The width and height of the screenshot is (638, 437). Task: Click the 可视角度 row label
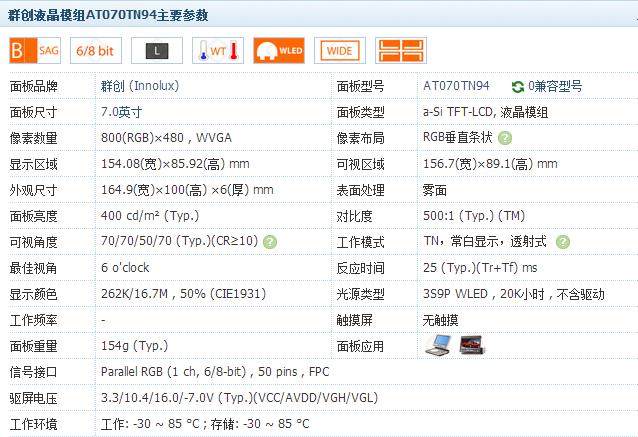pyautogui.click(x=33, y=242)
